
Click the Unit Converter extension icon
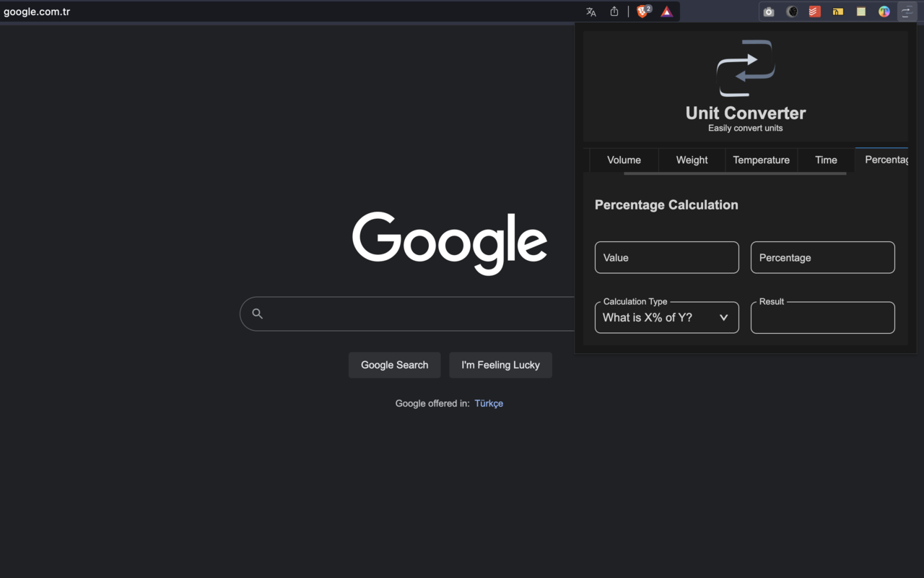coord(907,11)
